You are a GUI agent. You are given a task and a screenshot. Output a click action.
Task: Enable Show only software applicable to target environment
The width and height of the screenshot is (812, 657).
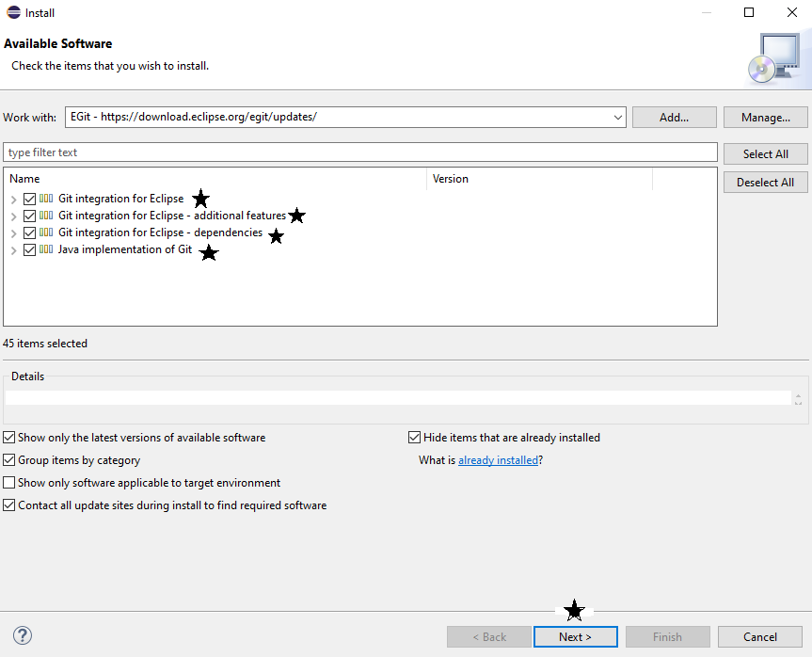[9, 483]
